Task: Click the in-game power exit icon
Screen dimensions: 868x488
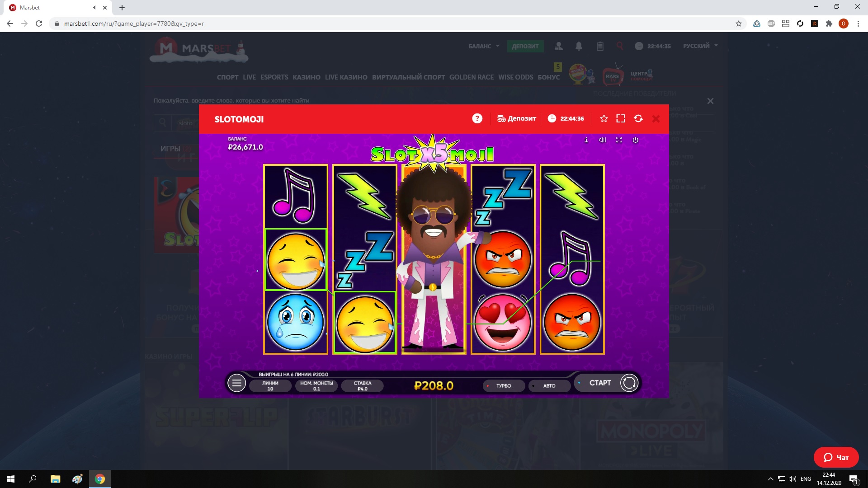Action: (635, 140)
